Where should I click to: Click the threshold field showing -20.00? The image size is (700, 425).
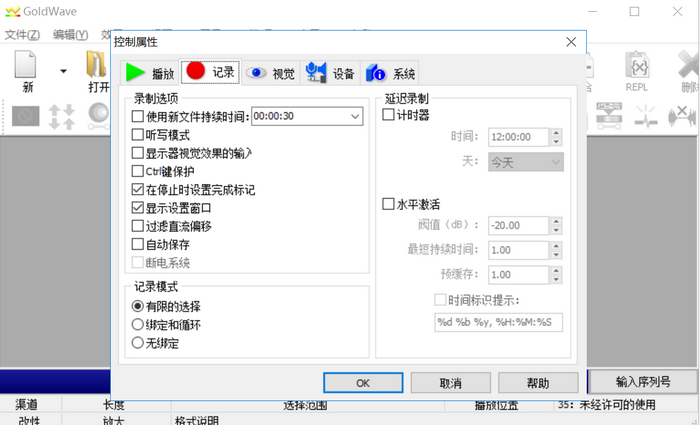pyautogui.click(x=518, y=225)
